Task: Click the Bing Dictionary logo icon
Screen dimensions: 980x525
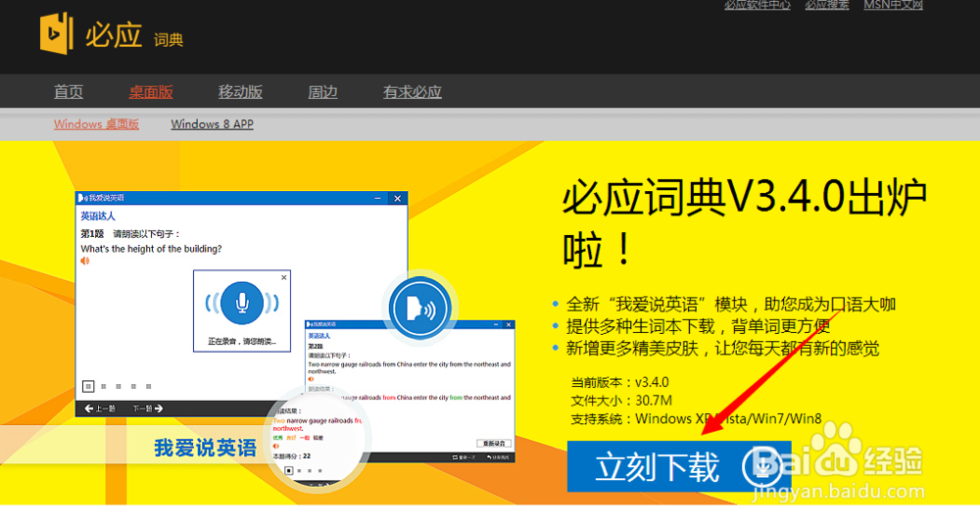Action: 56,33
